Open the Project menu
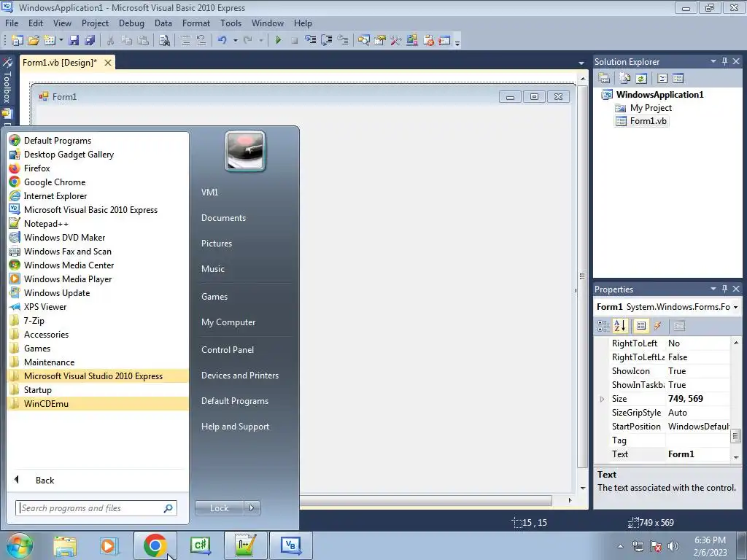The height and width of the screenshot is (560, 747). 95,23
